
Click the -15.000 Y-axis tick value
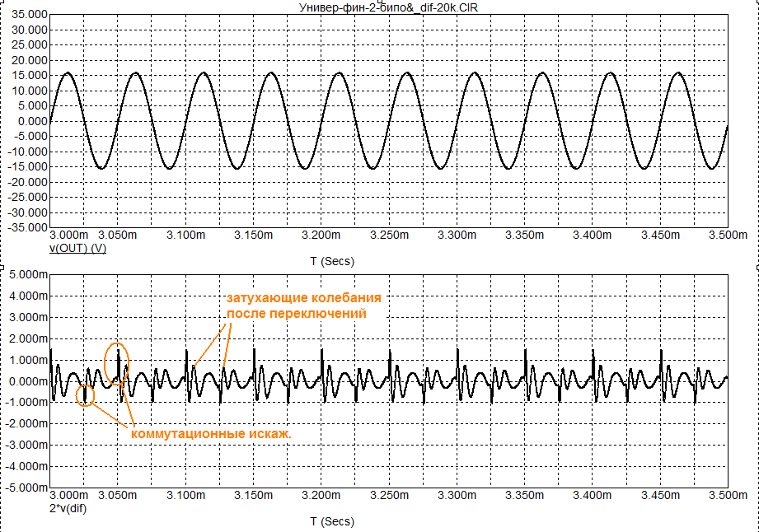[x=27, y=167]
